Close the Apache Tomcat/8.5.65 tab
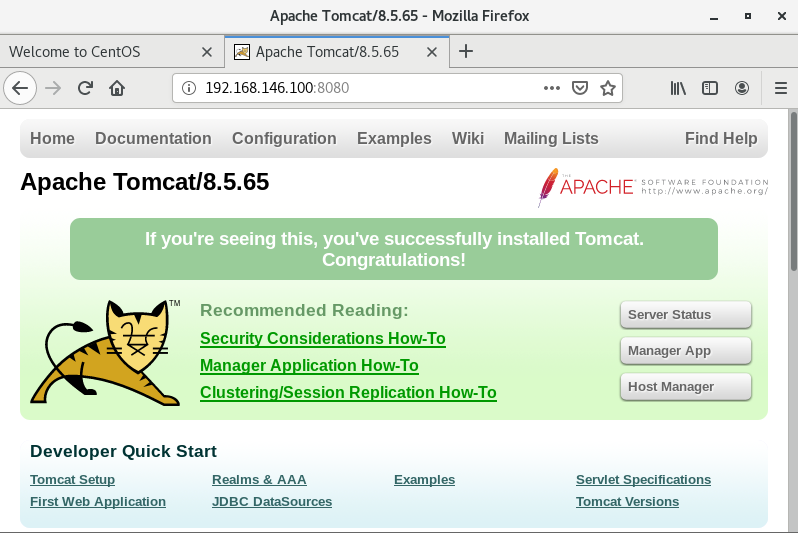Screen dimensions: 798x533 pyautogui.click(x=432, y=52)
